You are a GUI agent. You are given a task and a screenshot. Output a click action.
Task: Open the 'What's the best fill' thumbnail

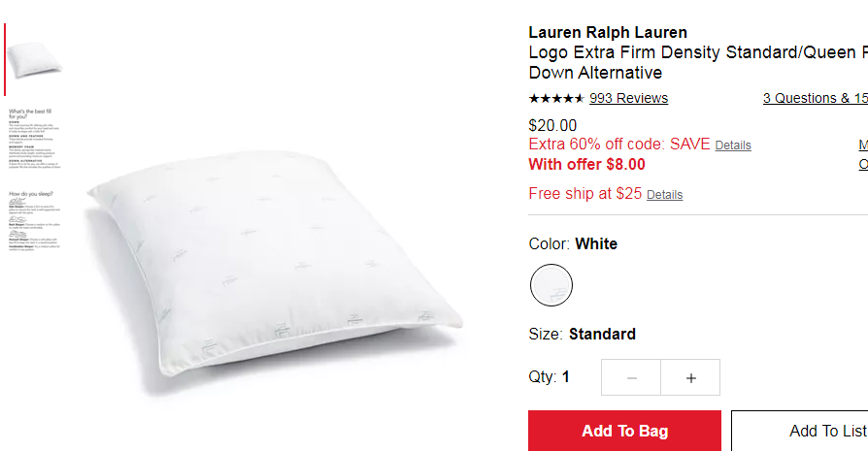[x=34, y=138]
